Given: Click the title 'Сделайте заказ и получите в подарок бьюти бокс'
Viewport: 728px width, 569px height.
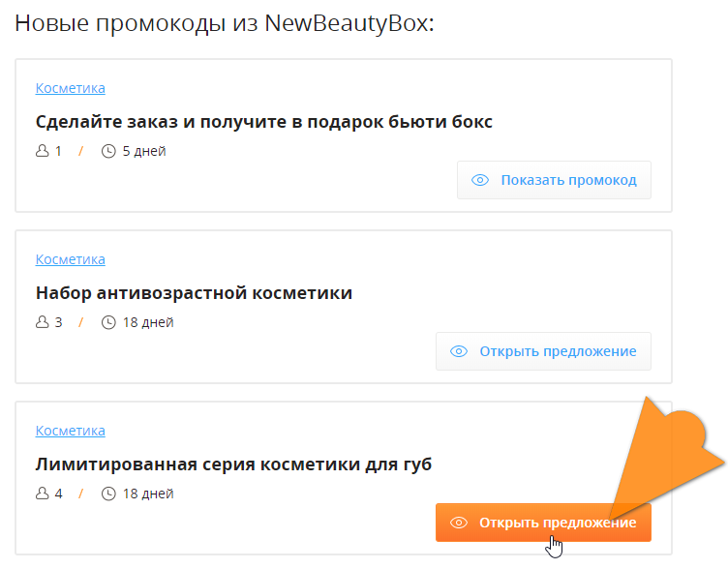Looking at the screenshot, I should click(263, 122).
